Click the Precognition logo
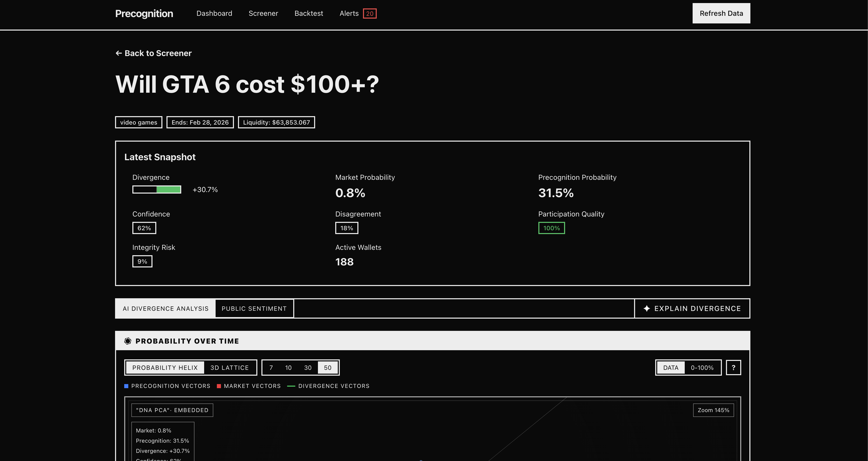Screen dimensions: 868x461 [x=144, y=13]
